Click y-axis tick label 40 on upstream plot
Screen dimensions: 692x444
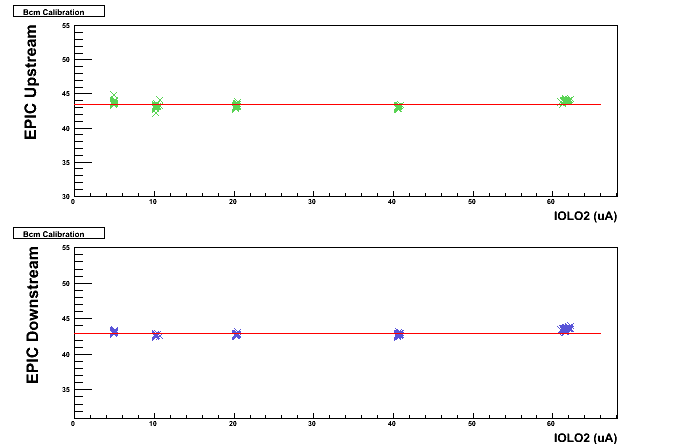pyautogui.click(x=66, y=128)
